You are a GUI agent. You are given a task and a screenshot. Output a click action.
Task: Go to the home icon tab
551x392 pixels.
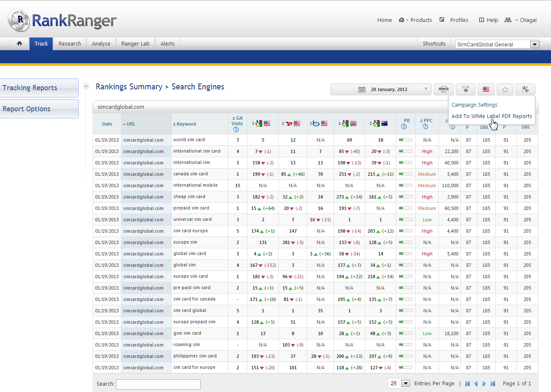(19, 43)
